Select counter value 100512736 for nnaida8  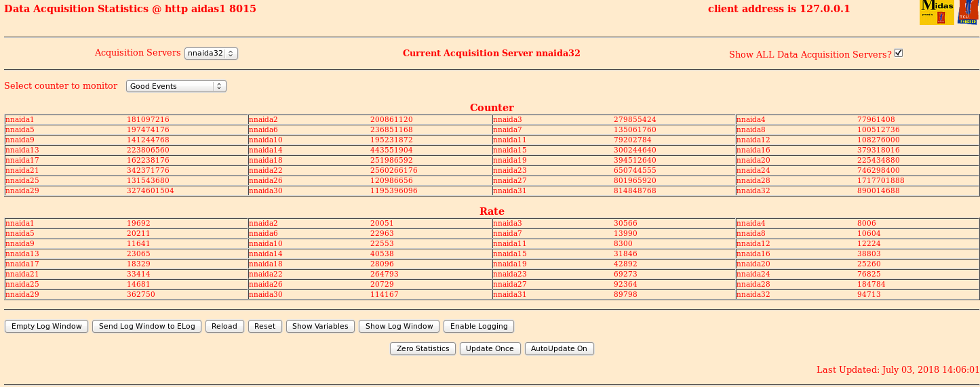tap(878, 129)
